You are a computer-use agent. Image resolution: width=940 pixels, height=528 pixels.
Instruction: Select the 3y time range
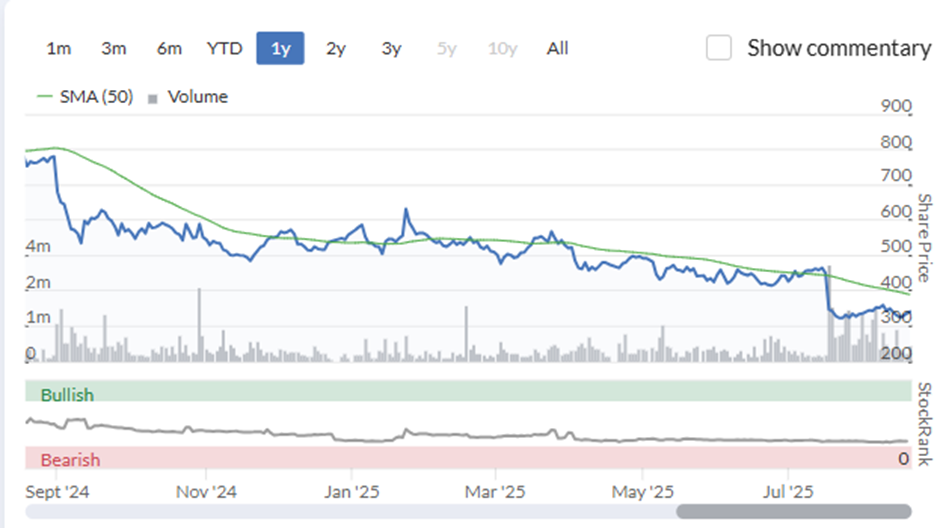click(x=391, y=49)
